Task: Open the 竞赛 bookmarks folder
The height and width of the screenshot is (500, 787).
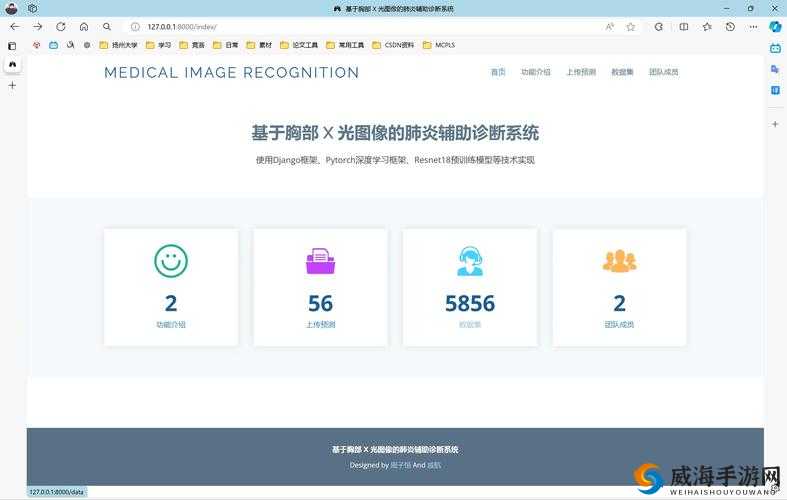Action: 192,45
